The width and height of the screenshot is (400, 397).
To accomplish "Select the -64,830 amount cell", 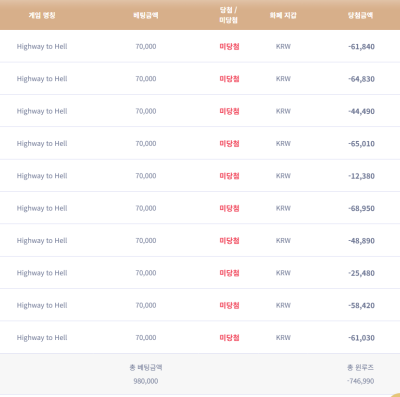I will click(x=361, y=79).
